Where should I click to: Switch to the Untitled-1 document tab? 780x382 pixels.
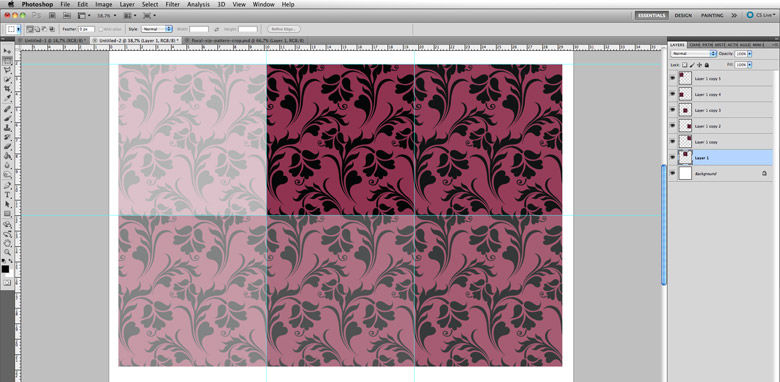[x=52, y=40]
